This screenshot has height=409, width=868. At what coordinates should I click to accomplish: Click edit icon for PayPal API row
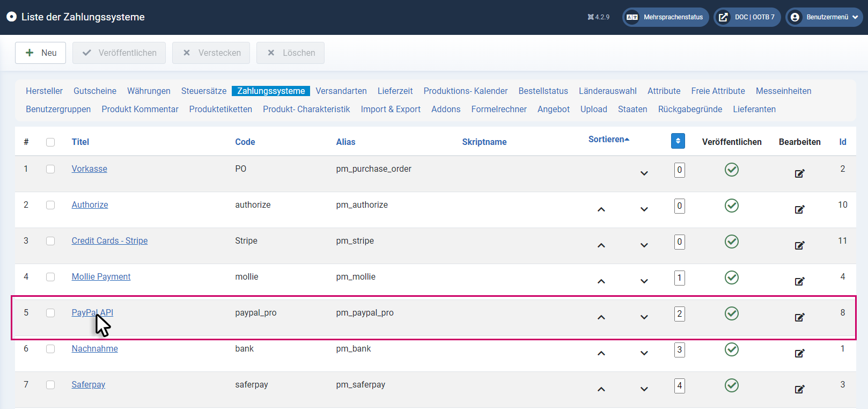(x=799, y=317)
